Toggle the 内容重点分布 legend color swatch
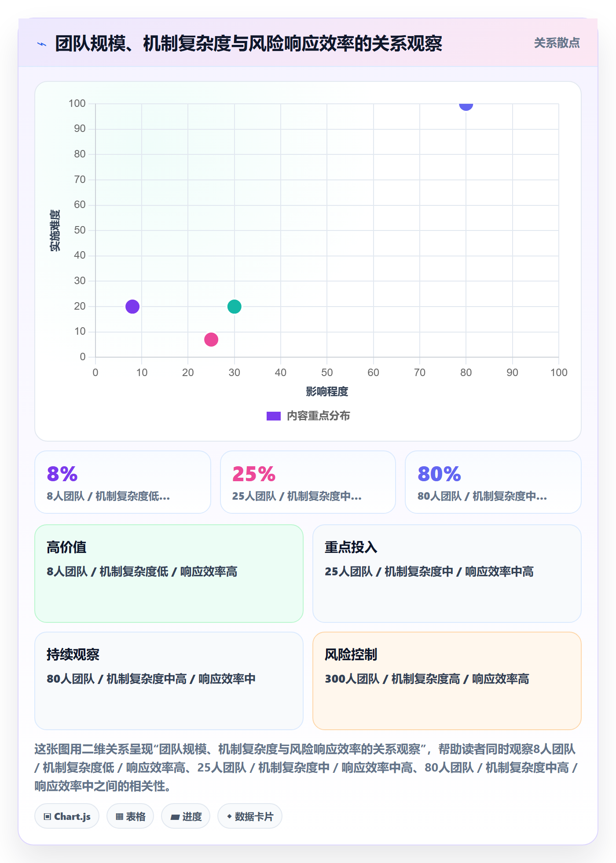Screen dimensions: 616x863 coord(274,416)
